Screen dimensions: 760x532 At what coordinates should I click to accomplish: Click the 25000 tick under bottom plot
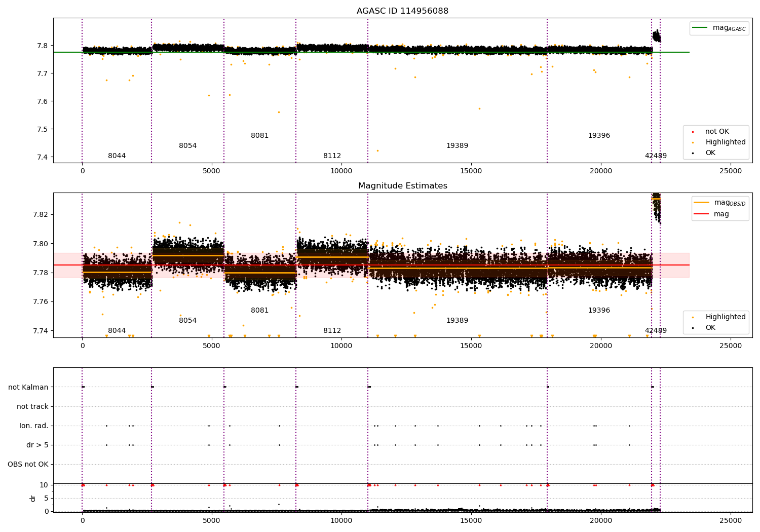(x=731, y=520)
